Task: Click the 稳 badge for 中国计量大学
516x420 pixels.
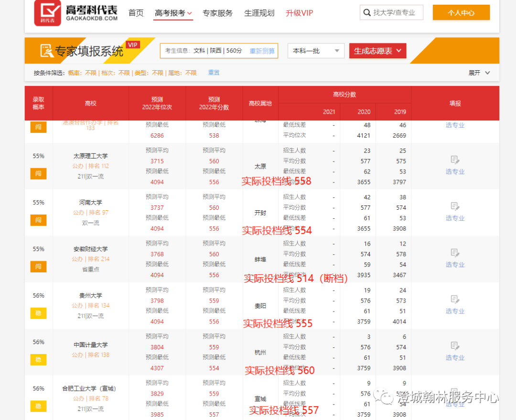Action: [38, 359]
